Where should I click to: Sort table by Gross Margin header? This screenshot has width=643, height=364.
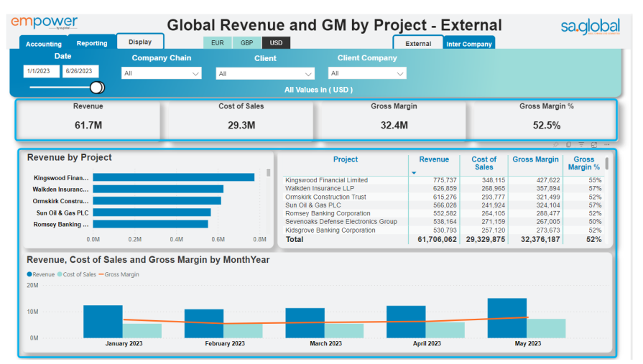click(535, 159)
